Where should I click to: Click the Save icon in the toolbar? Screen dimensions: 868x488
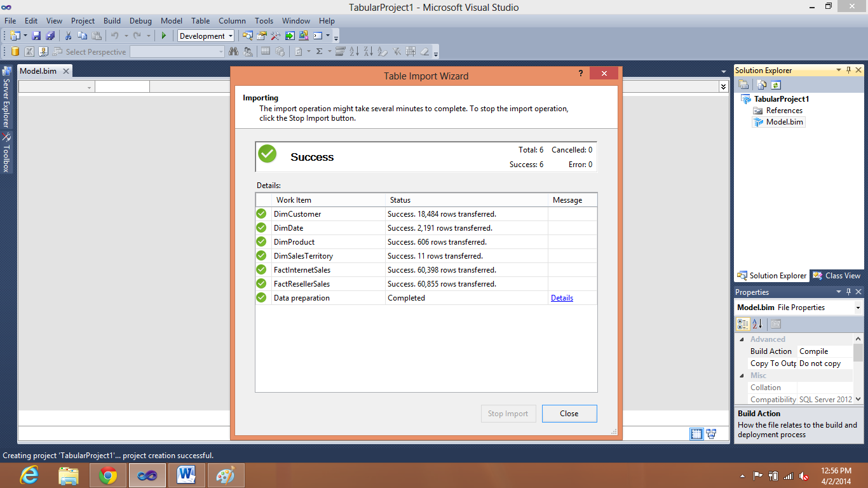coord(36,36)
